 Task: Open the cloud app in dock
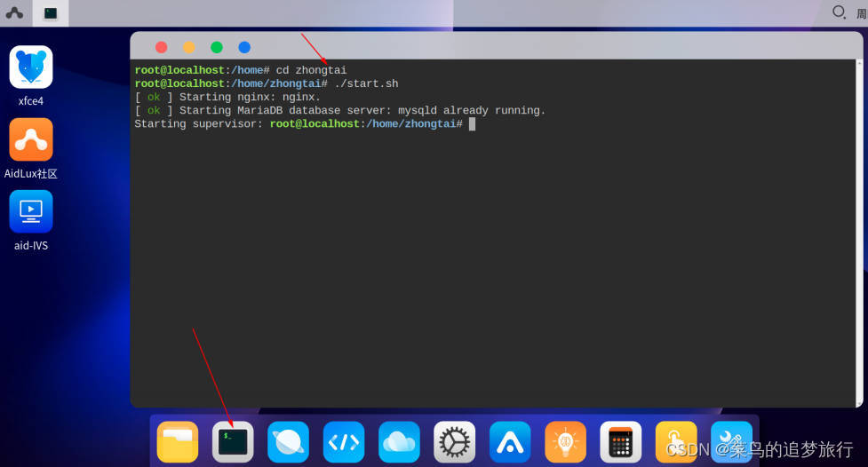(x=399, y=442)
